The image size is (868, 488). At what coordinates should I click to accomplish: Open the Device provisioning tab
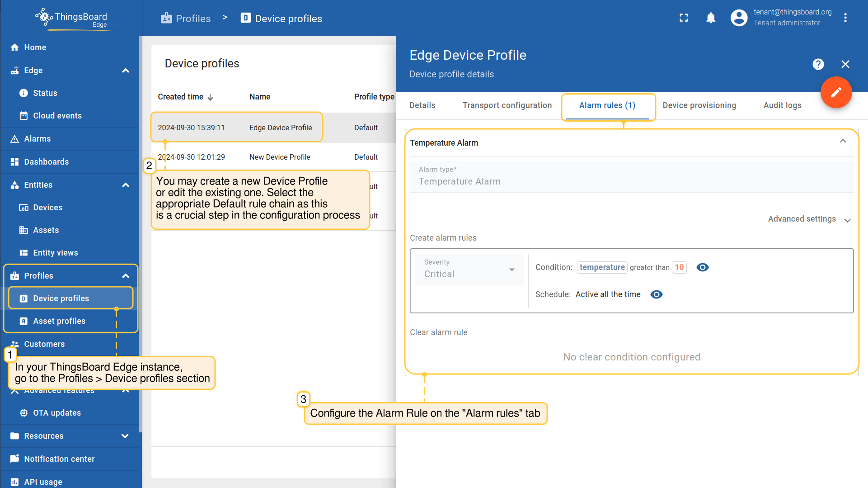coord(699,105)
